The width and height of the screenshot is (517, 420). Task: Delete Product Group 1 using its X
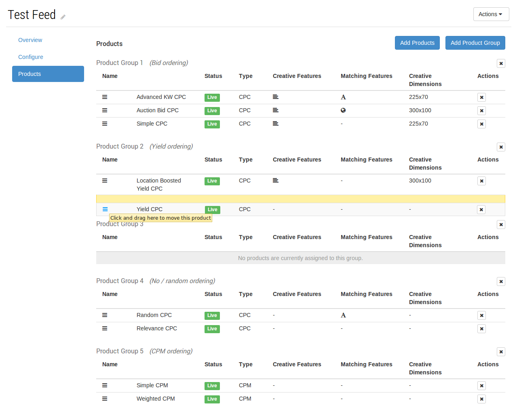(501, 63)
